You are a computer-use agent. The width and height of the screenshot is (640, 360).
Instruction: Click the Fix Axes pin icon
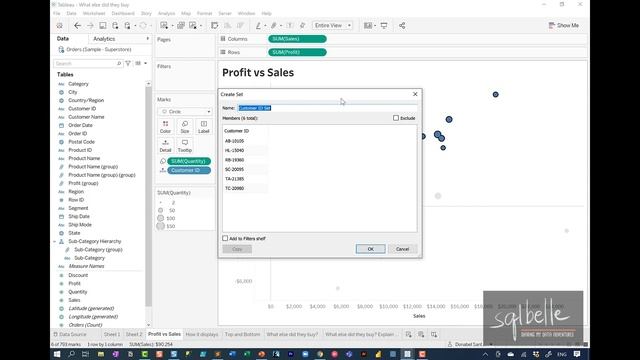point(302,25)
